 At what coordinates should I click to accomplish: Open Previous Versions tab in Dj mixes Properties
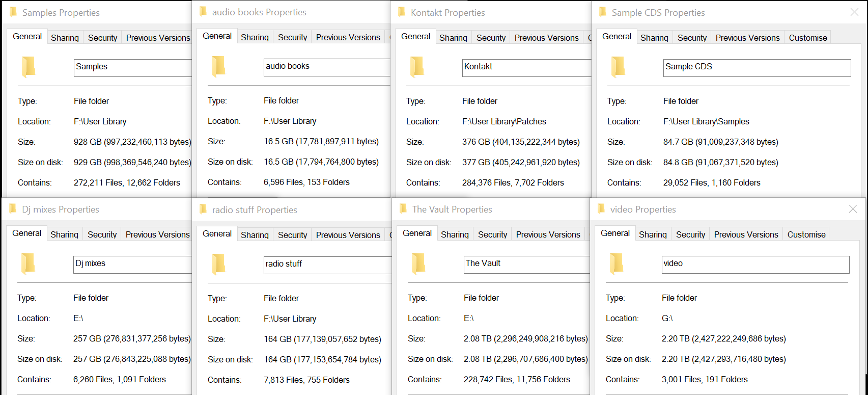pos(157,234)
